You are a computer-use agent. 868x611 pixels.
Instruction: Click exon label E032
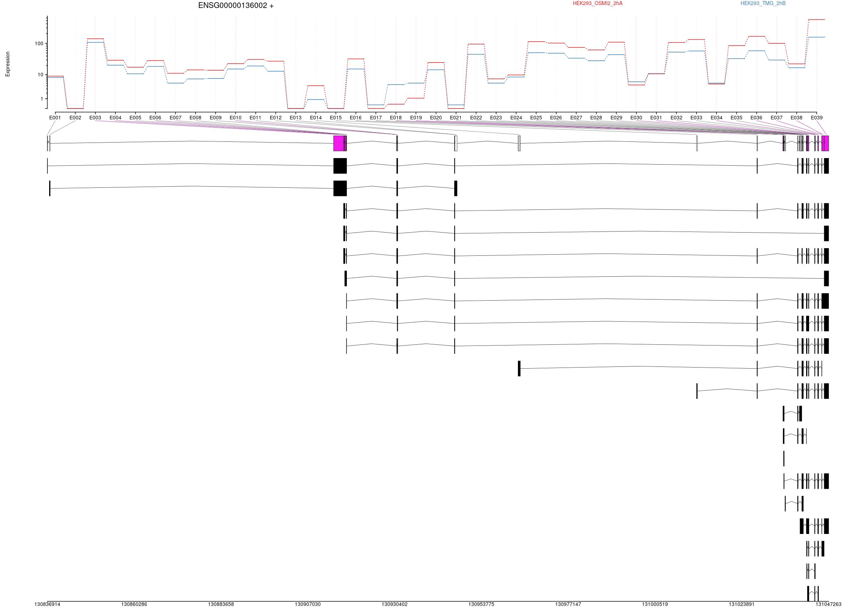click(676, 118)
